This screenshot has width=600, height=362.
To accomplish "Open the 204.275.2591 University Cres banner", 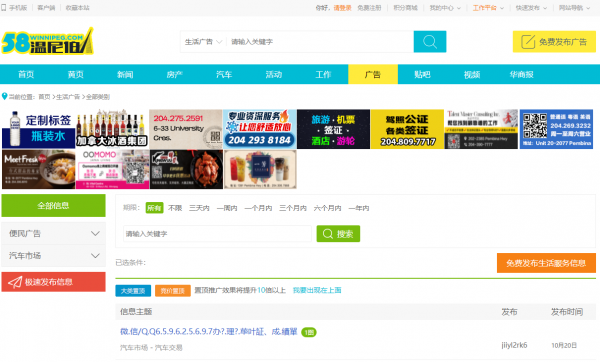I will (186, 129).
